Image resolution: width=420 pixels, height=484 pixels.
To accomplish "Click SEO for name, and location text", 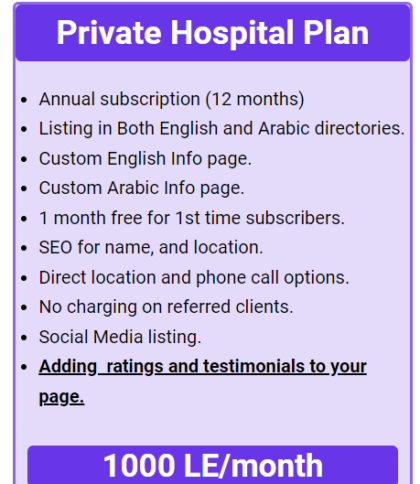I will pyautogui.click(x=151, y=248).
